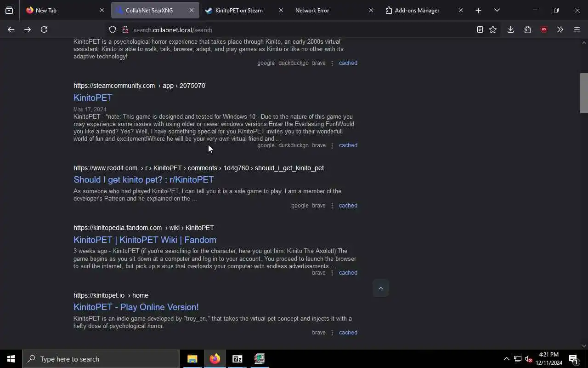Open the muted volume tray icon
This screenshot has width=588, height=368.
click(529, 359)
